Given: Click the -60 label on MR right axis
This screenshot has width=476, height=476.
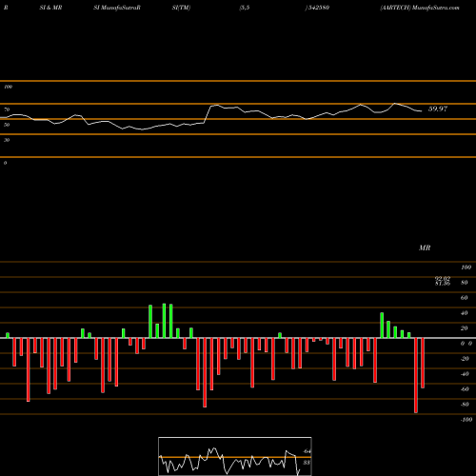Looking at the screenshot, I should [x=465, y=389].
